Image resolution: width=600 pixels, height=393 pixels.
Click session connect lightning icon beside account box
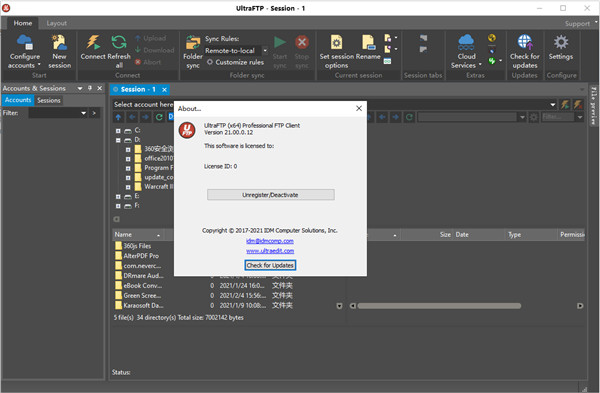565,104
